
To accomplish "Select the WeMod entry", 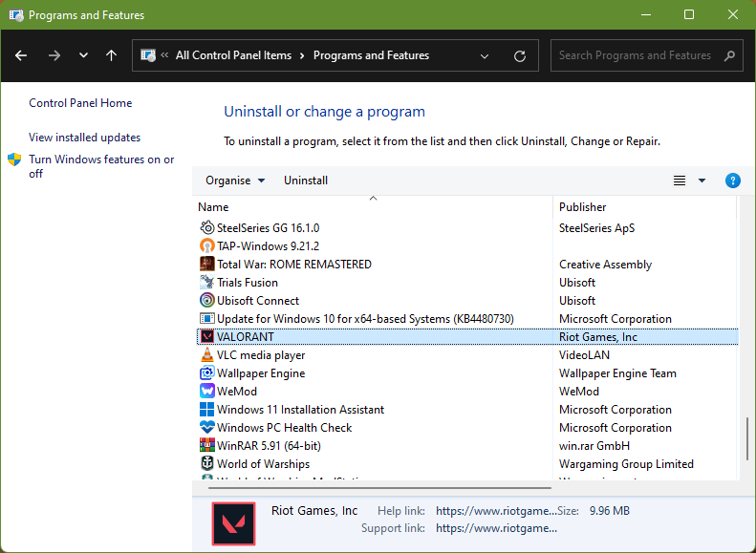I will (467, 392).
